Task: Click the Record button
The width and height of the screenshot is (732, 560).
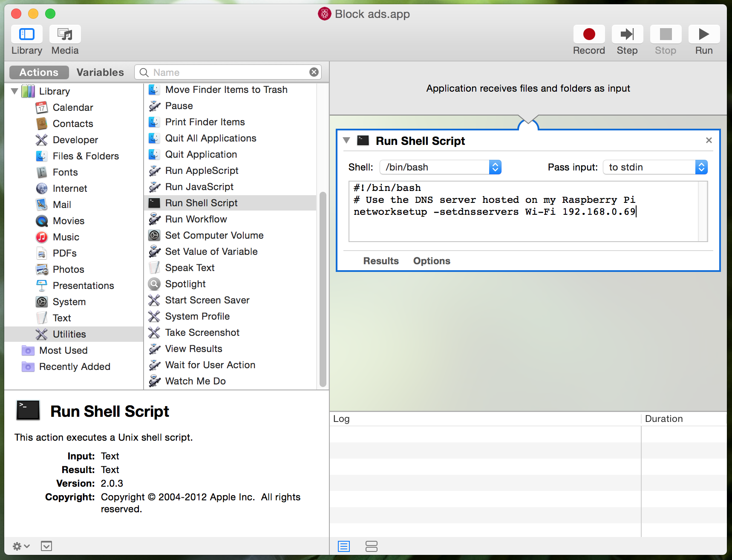Action: pos(589,35)
